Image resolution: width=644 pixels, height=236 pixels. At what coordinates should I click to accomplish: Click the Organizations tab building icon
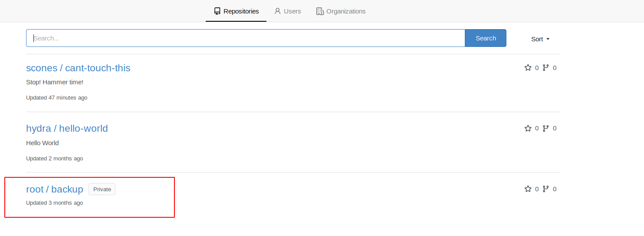pyautogui.click(x=320, y=11)
